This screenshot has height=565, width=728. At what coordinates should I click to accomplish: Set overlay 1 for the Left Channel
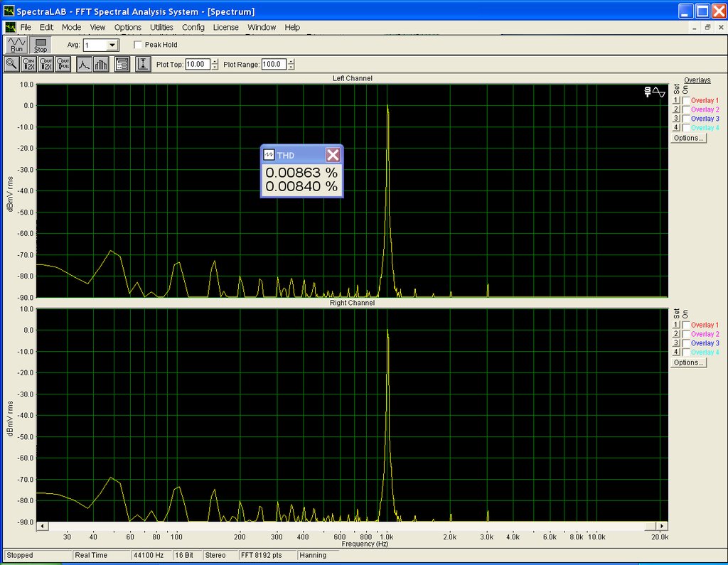[x=676, y=100]
